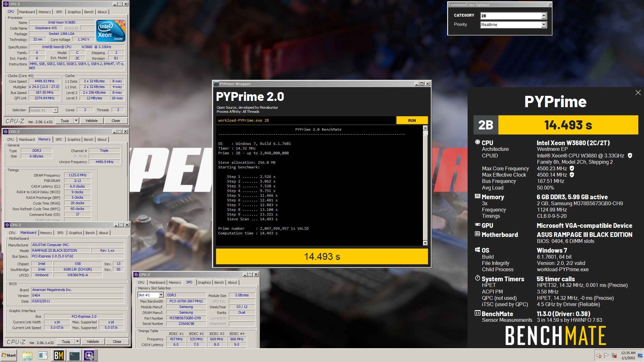Open the Action Center flag tray icon

click(606, 356)
